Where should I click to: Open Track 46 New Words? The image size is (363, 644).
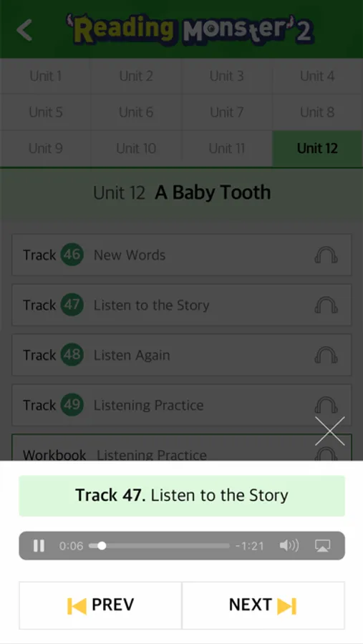[x=182, y=255]
